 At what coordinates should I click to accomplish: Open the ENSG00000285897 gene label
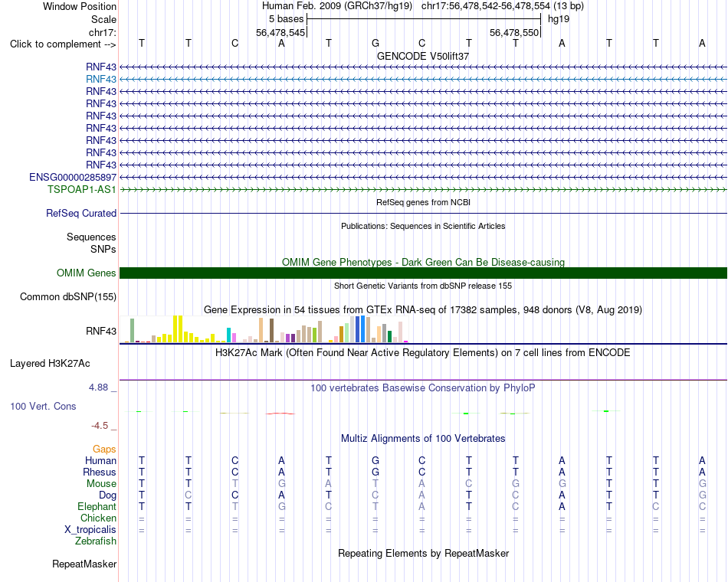point(73,178)
